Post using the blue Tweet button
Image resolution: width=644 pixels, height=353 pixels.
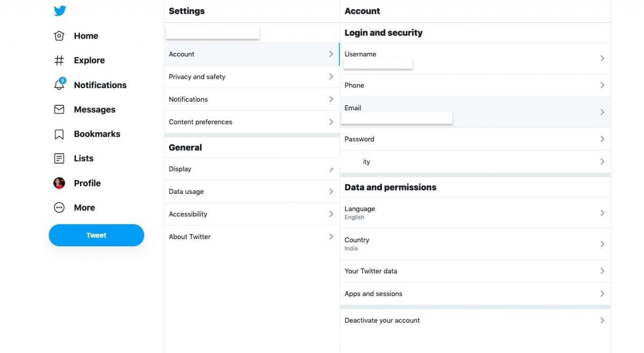(x=97, y=235)
